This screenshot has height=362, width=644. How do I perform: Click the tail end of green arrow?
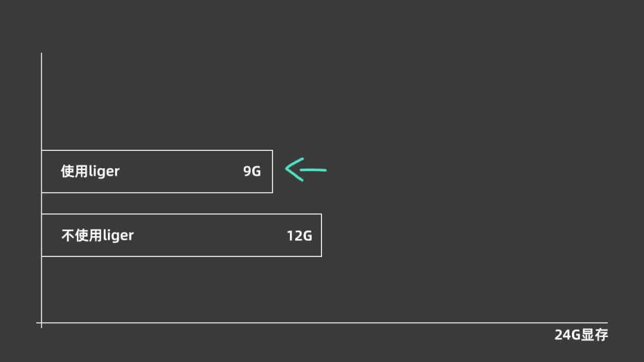pos(325,171)
